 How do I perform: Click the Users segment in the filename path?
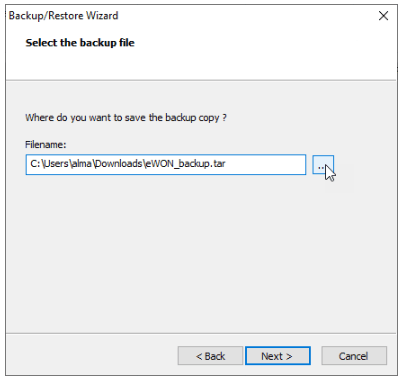(56, 164)
